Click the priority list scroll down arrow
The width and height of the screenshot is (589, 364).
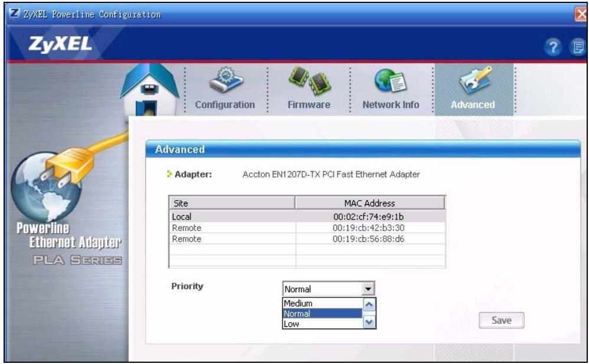(369, 322)
